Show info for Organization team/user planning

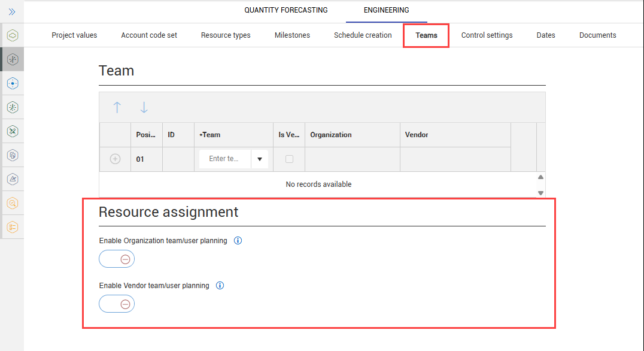tap(238, 241)
